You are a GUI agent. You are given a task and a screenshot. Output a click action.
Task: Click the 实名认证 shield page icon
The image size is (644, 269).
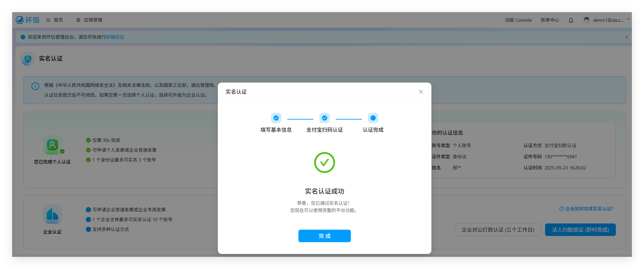28,59
